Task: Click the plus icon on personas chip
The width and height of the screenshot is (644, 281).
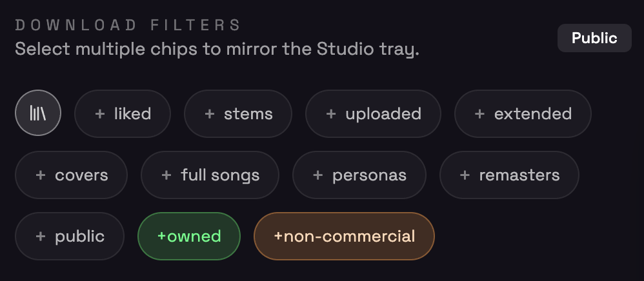Action: pos(318,175)
